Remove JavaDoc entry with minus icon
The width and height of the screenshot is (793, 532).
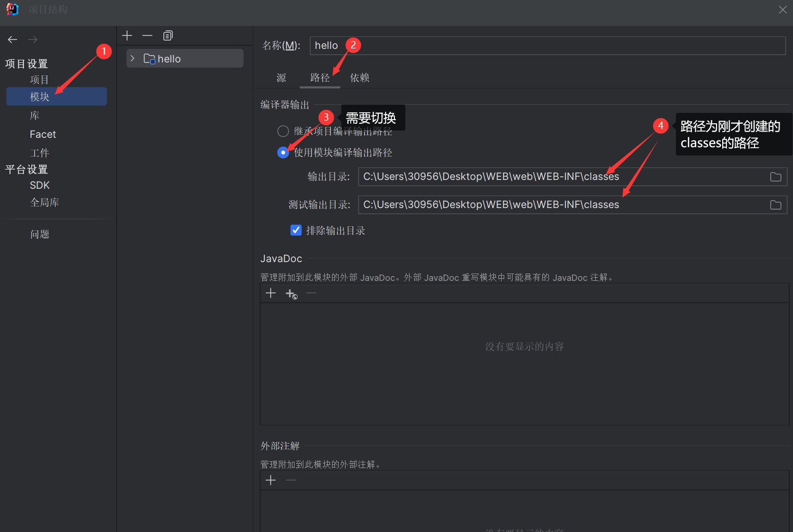(311, 293)
